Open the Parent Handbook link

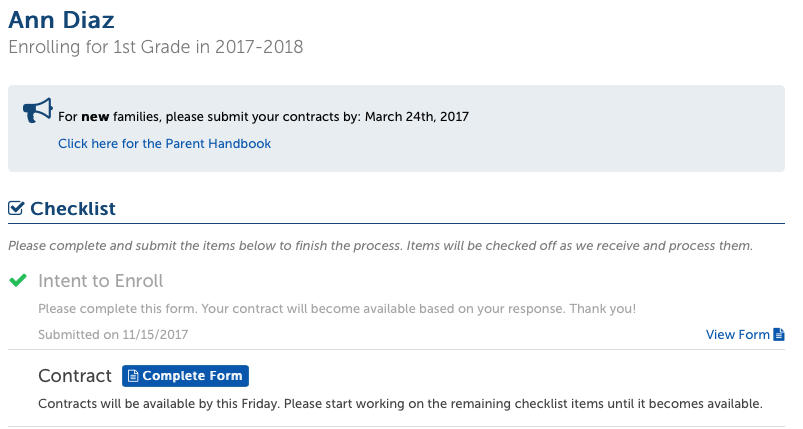click(164, 143)
